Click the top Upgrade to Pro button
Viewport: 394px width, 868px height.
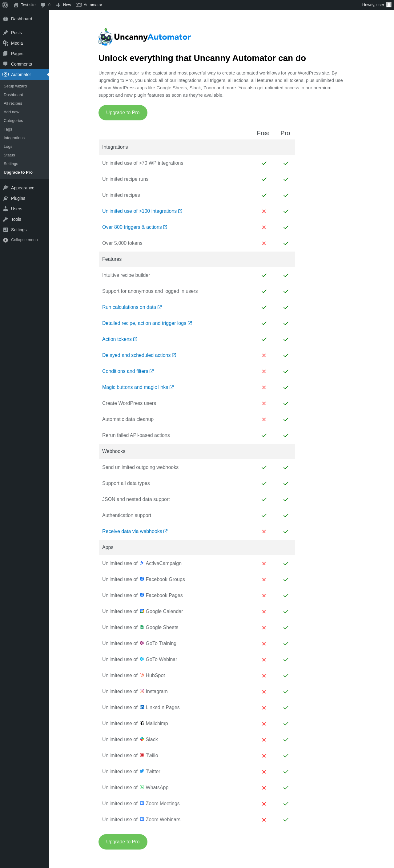123,113
